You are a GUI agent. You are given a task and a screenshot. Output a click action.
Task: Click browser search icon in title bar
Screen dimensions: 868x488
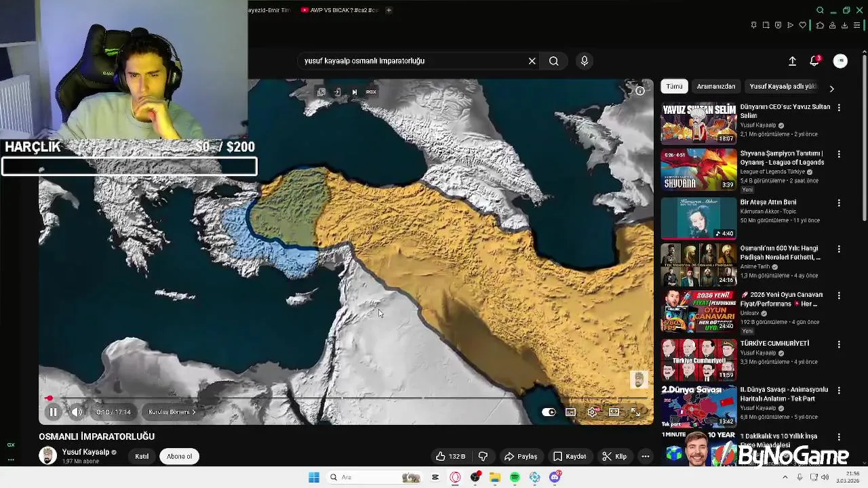pos(820,10)
